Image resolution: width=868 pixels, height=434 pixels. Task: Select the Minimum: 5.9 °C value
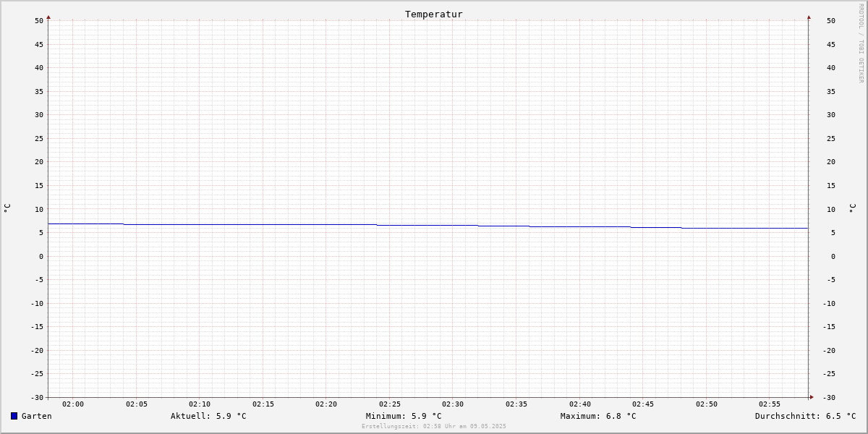click(x=404, y=416)
